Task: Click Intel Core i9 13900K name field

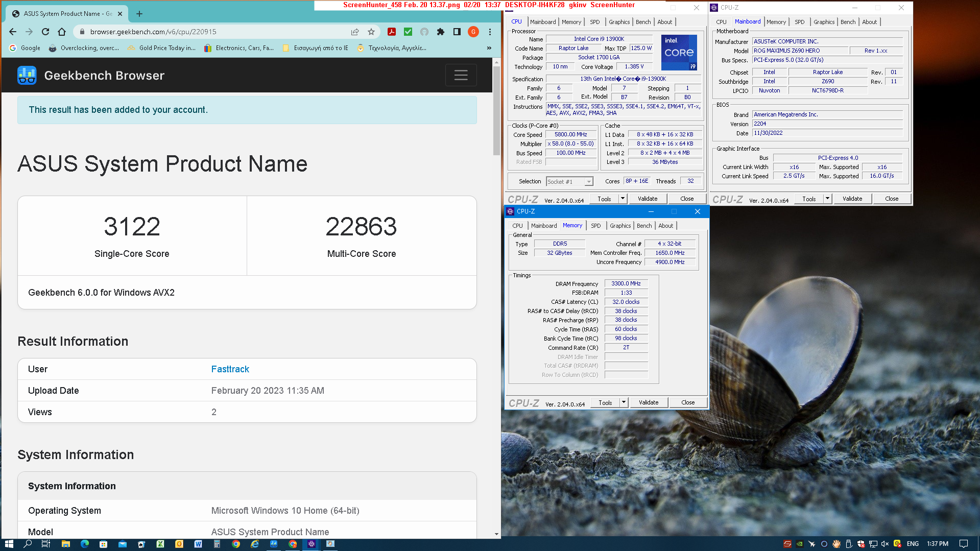Action: (x=599, y=39)
